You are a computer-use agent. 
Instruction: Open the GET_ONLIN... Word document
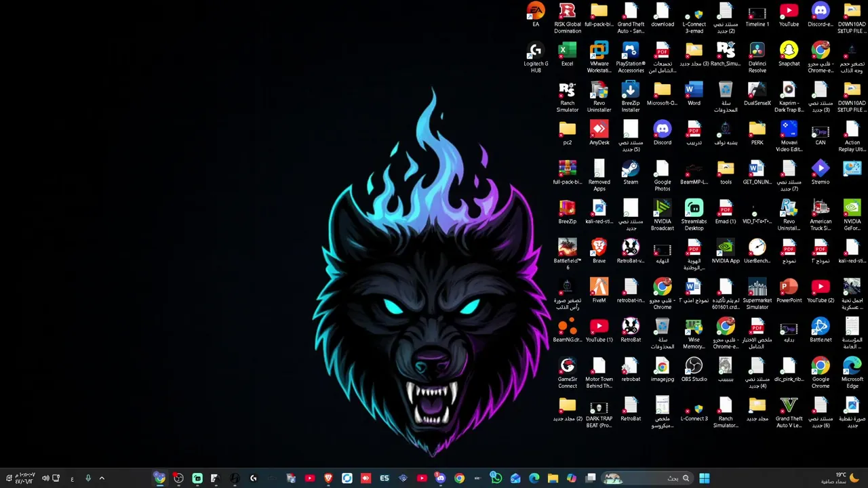point(757,173)
